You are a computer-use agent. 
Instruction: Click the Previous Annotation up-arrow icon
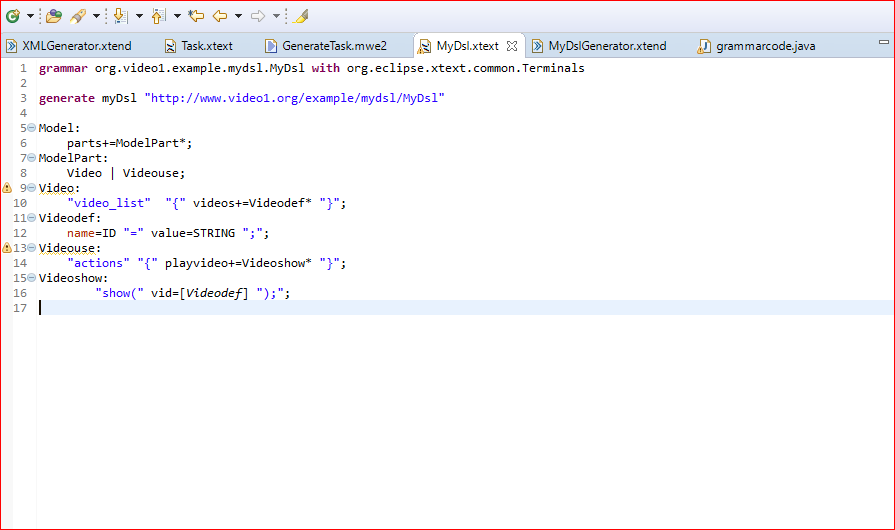158,16
